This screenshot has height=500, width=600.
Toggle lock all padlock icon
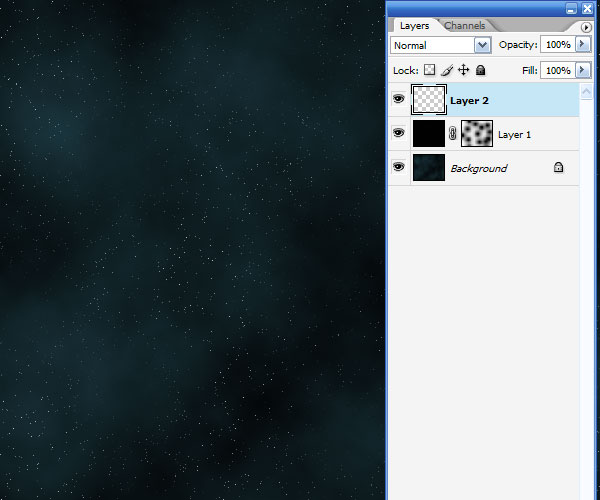coord(480,70)
